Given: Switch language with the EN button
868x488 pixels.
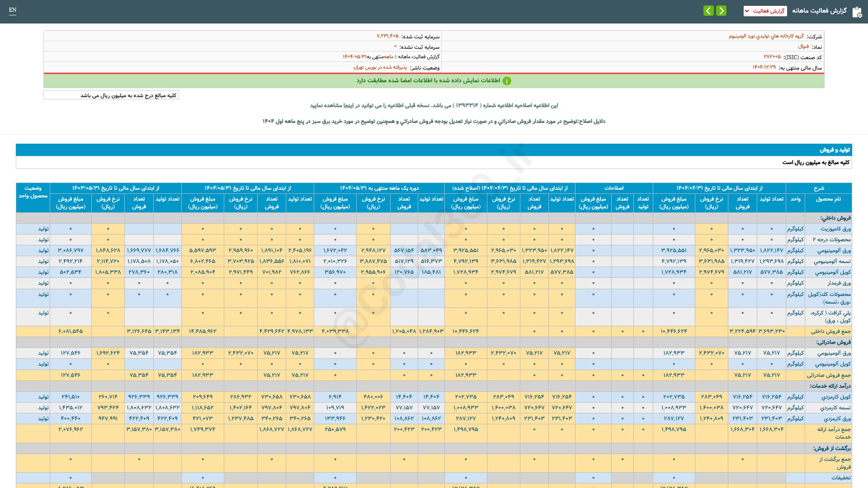Looking at the screenshot, I should tap(13, 10).
